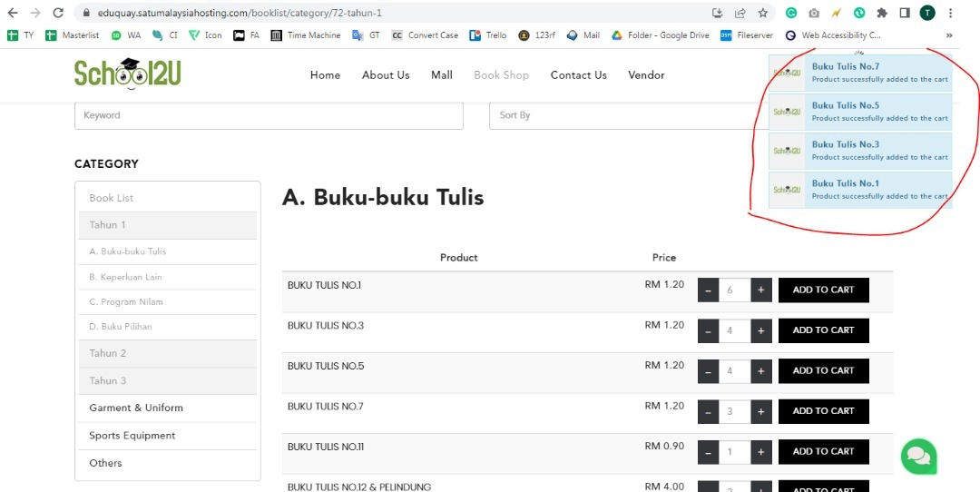Viewport: 980px width, 492px height.
Task: Click the School2U logo
Action: tap(128, 73)
